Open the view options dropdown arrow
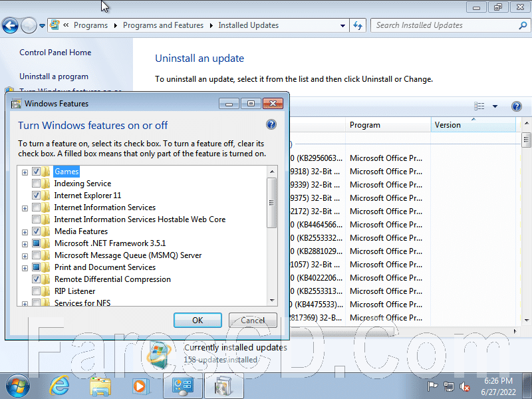532x399 pixels. (x=495, y=106)
